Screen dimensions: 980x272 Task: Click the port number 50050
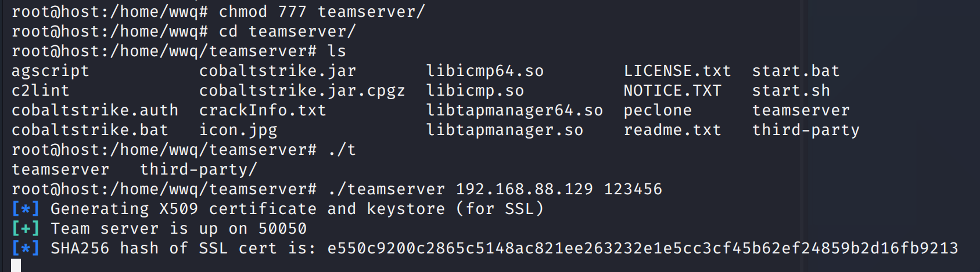[x=282, y=229]
